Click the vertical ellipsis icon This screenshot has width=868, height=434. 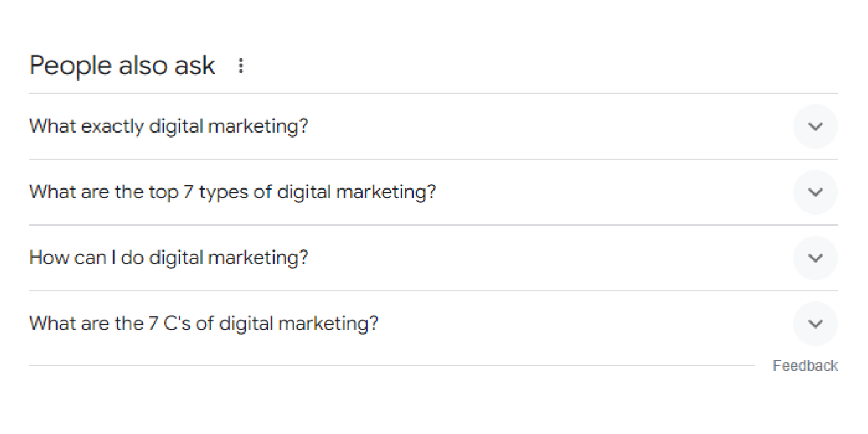tap(241, 66)
